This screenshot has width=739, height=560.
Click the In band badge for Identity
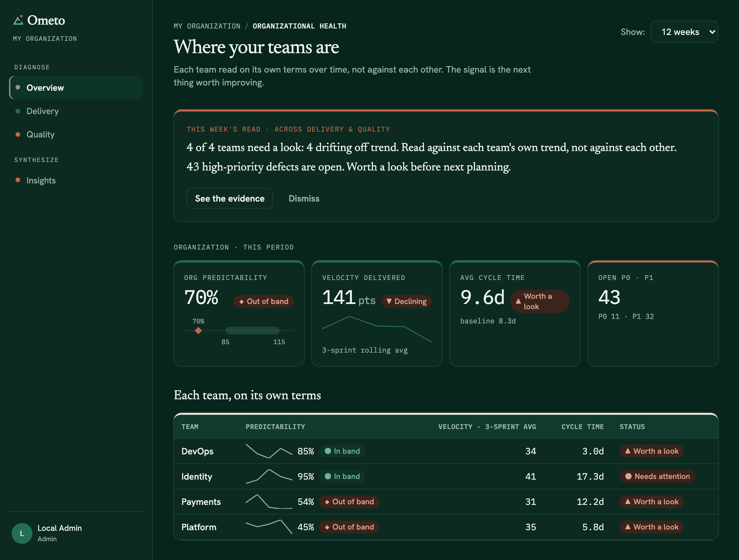342,476
